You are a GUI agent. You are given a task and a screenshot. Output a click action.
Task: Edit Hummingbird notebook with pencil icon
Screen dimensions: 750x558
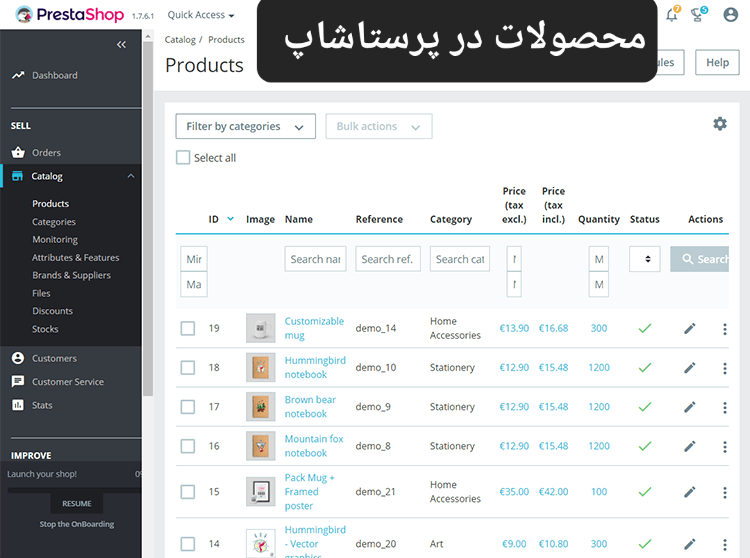click(x=689, y=368)
